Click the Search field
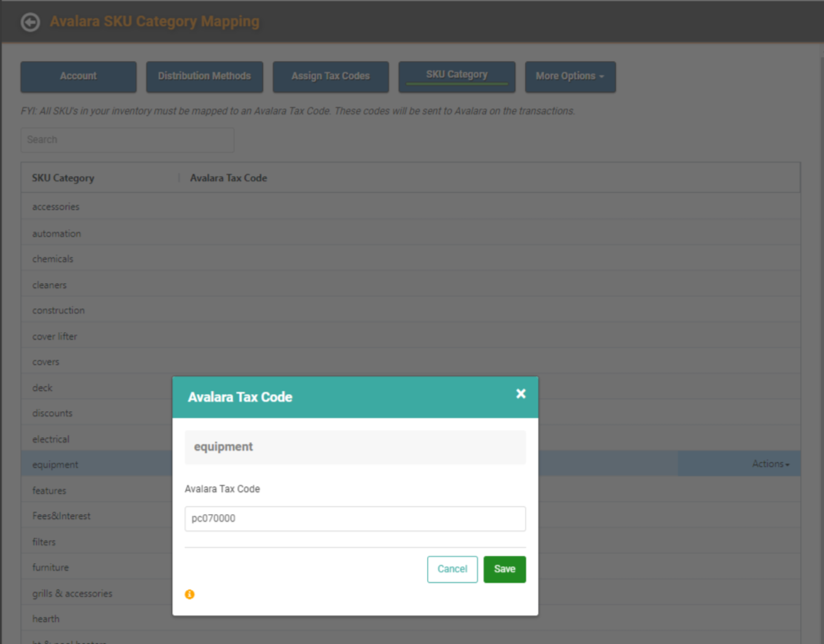Image resolution: width=824 pixels, height=644 pixels. tap(127, 140)
